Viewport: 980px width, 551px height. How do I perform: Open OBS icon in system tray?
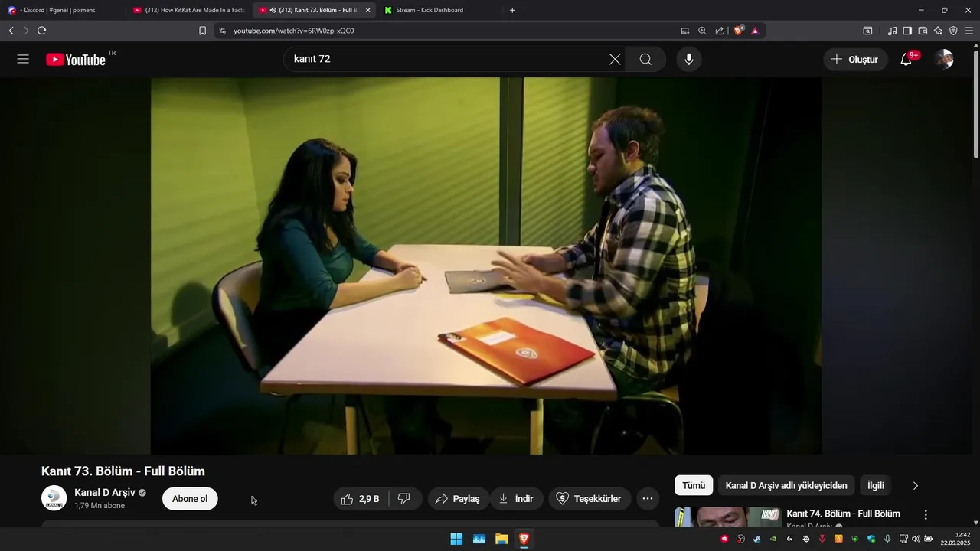740,539
